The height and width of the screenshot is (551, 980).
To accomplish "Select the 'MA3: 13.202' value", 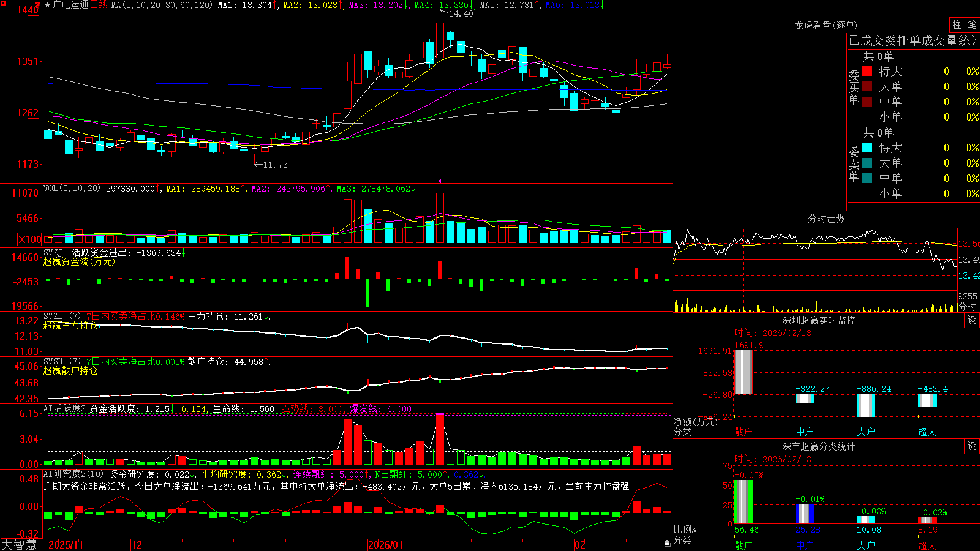I will click(x=375, y=5).
